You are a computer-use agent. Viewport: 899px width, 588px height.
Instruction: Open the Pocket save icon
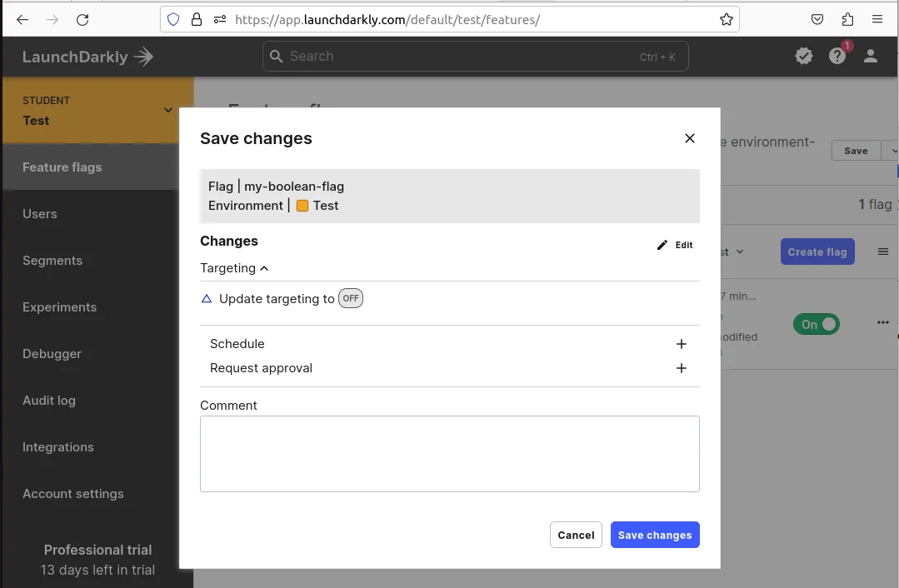tap(817, 20)
